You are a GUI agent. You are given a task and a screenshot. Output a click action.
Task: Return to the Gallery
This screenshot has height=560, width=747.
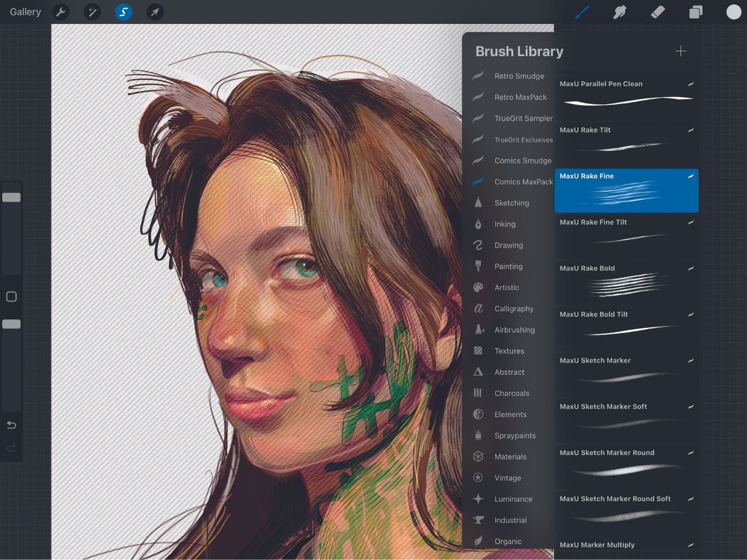click(x=24, y=11)
